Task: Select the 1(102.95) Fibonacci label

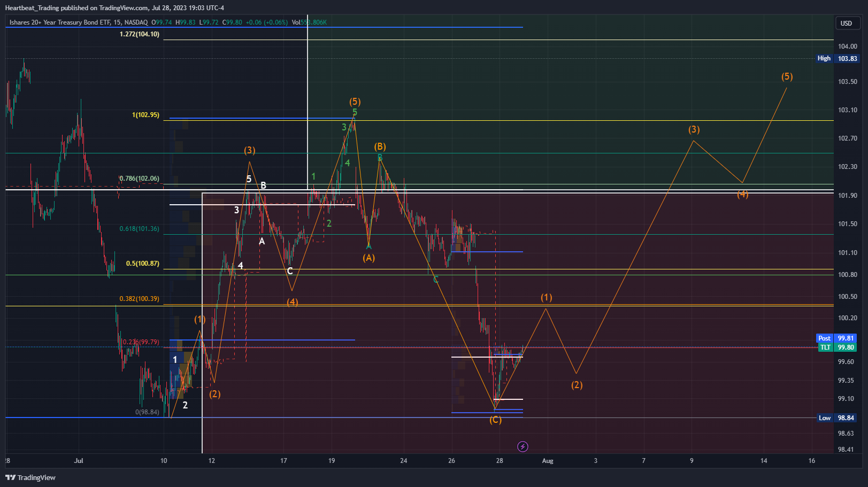Action: click(x=145, y=115)
